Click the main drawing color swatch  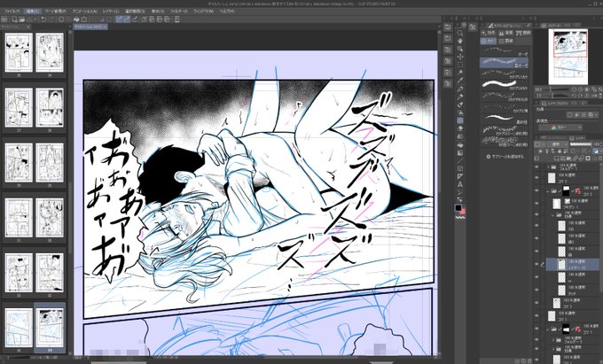pyautogui.click(x=458, y=208)
